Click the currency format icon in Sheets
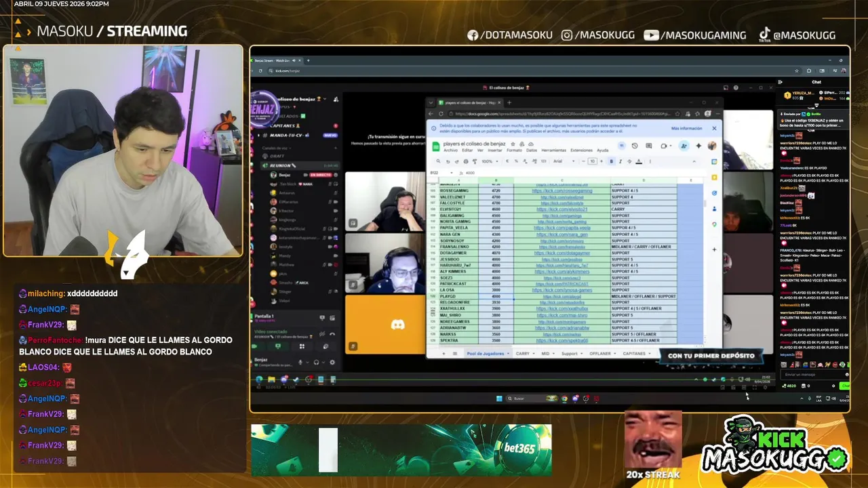Viewport: 868px width, 488px height. tap(507, 161)
